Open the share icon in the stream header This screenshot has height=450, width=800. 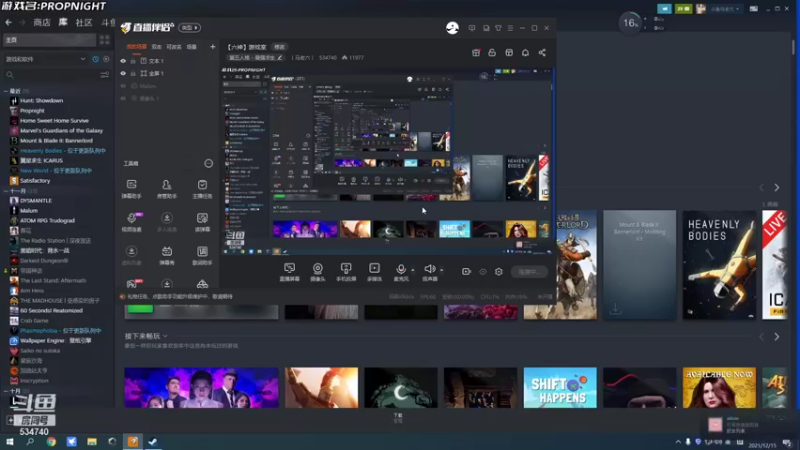[542, 53]
